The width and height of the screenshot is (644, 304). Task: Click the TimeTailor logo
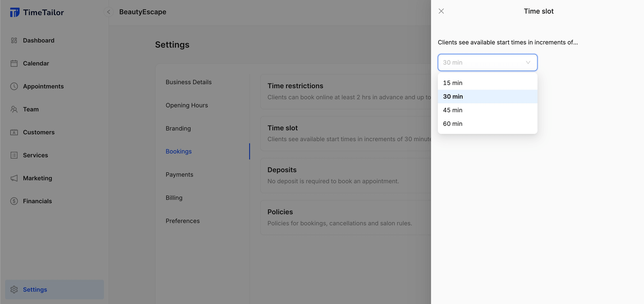[37, 12]
